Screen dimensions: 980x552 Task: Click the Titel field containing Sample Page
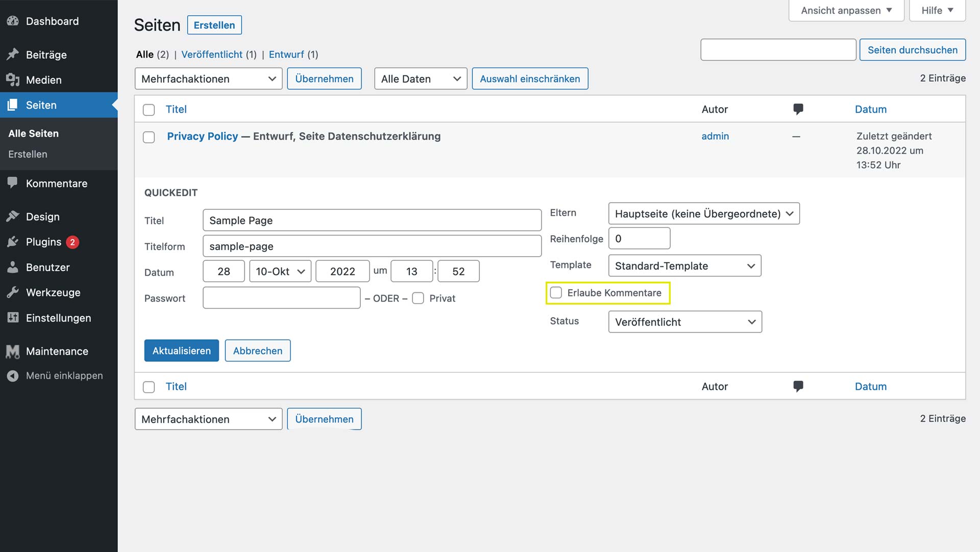tap(372, 220)
